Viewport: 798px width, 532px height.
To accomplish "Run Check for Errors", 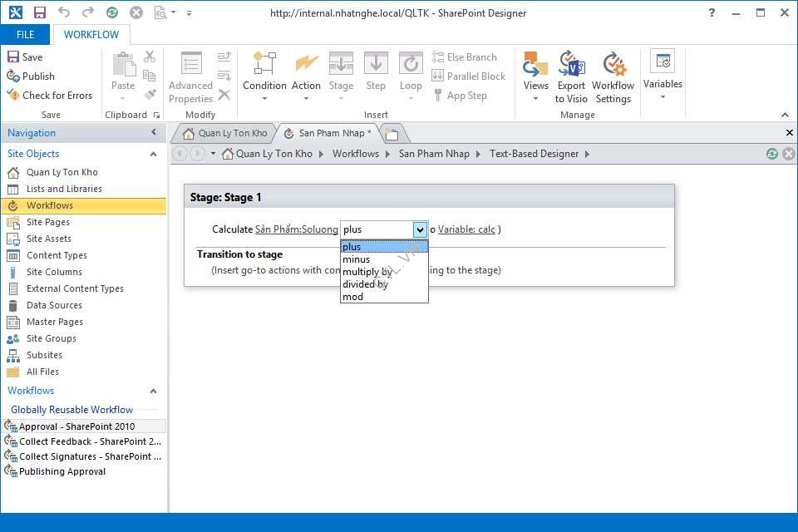I will click(49, 96).
